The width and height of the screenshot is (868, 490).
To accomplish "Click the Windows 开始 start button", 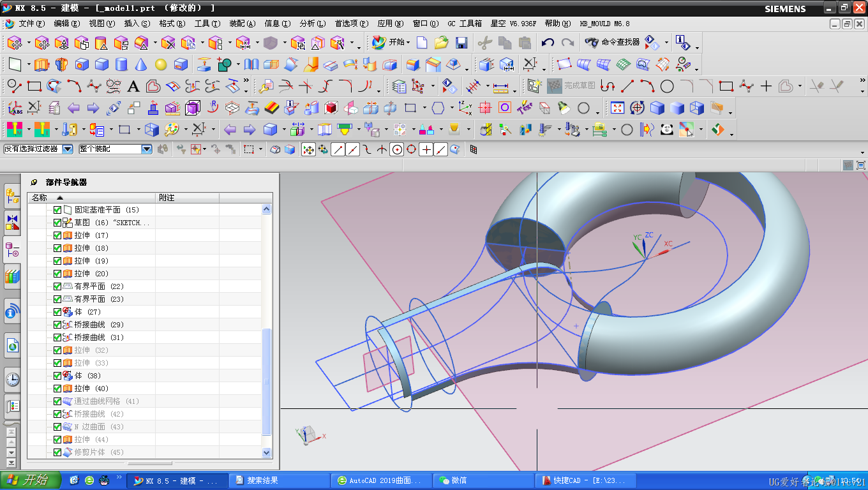I will [31, 480].
